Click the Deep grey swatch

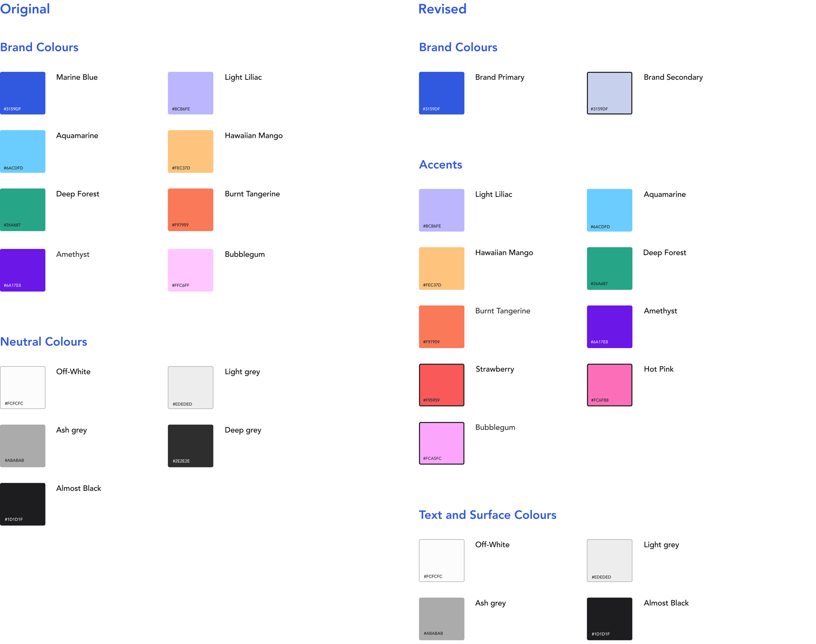click(190, 446)
